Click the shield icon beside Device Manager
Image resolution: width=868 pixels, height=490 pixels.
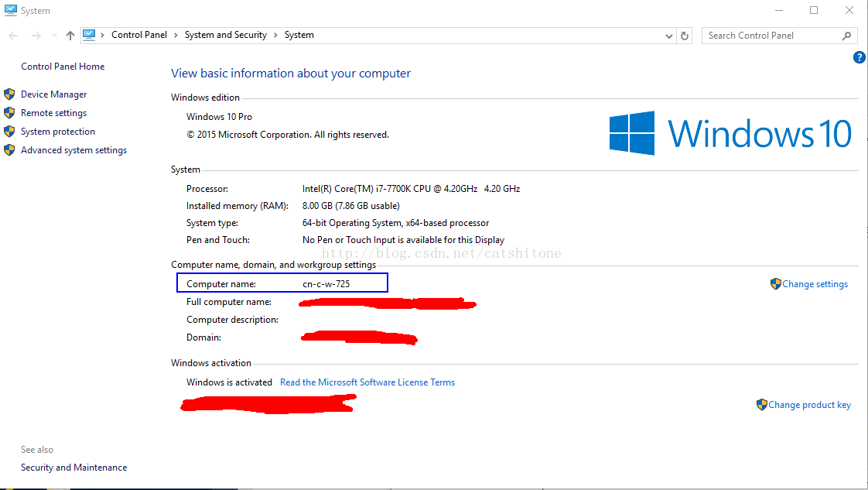pos(9,94)
